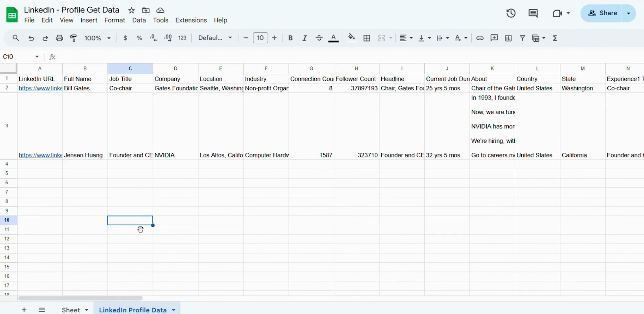The image size is (644, 314).
Task: Insert a chart
Action: click(508, 38)
